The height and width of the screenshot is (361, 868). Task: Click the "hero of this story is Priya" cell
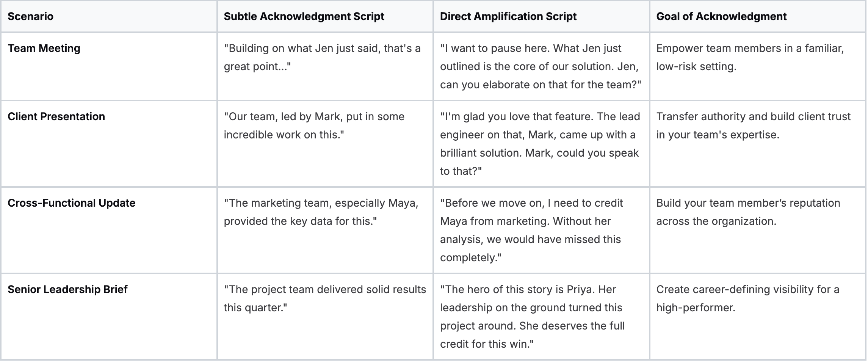pos(532,317)
